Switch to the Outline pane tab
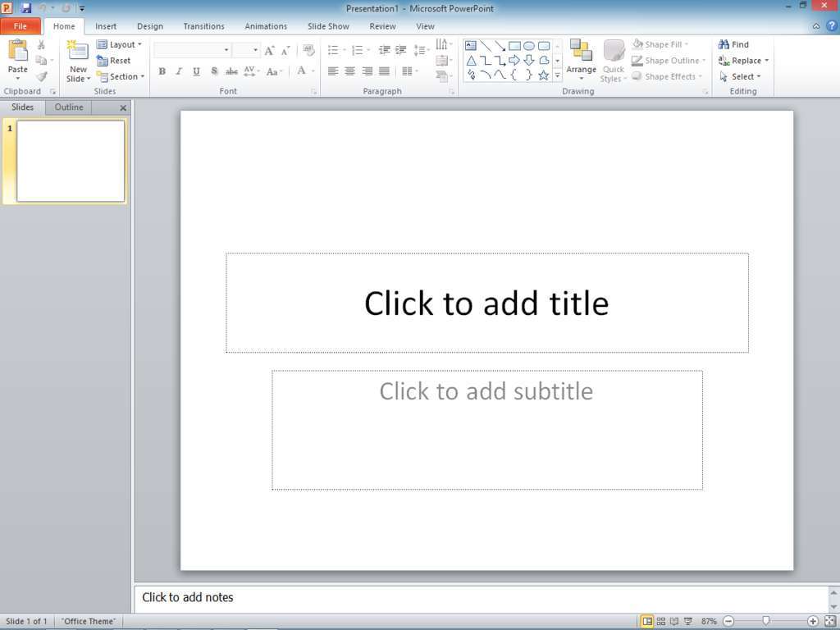This screenshot has width=840, height=630. [69, 107]
